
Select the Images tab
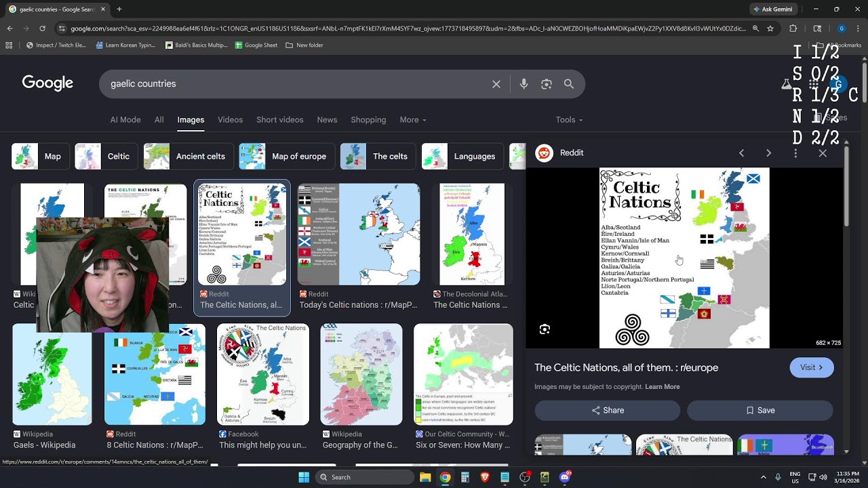coord(191,120)
